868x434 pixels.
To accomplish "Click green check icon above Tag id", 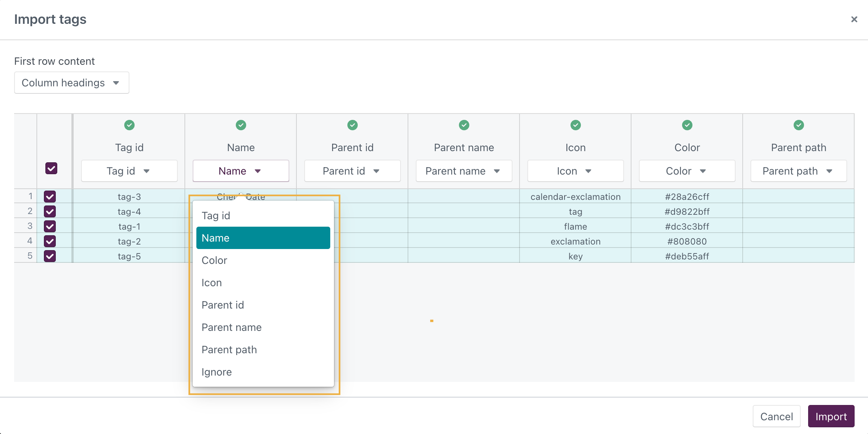I will click(129, 125).
